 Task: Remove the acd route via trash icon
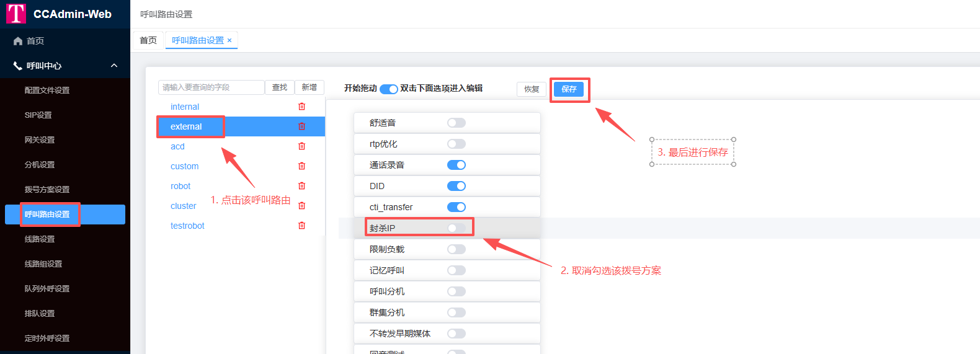coord(301,146)
